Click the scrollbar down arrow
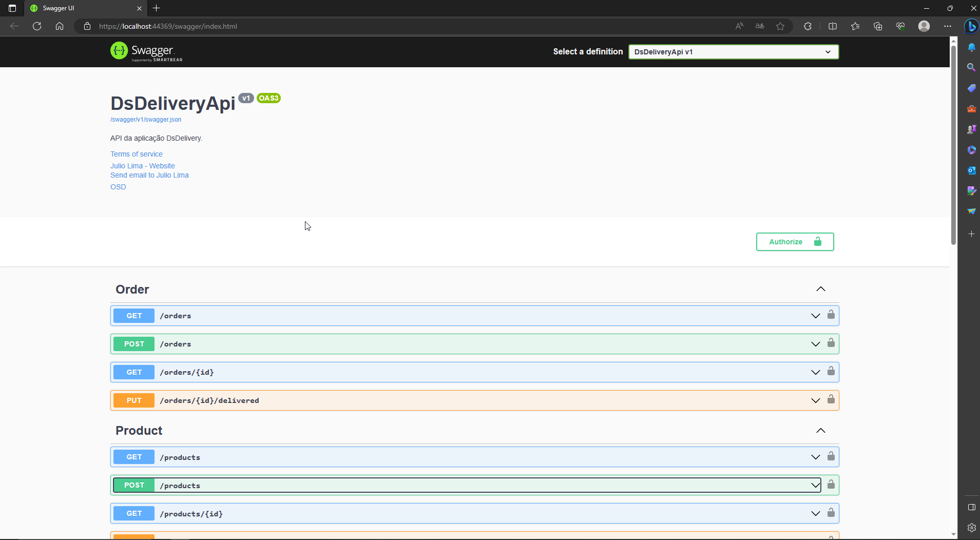 tap(953, 534)
